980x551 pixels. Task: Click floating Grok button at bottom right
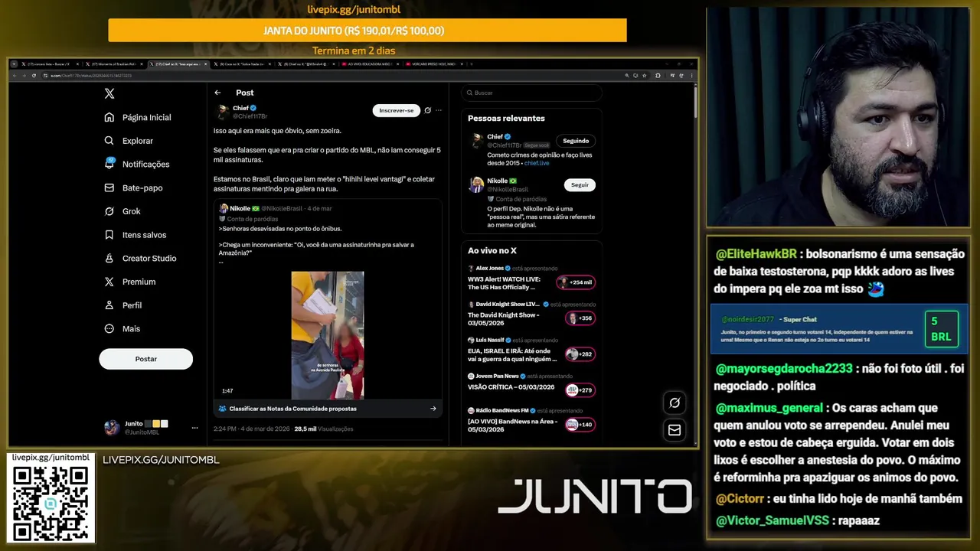click(x=675, y=403)
